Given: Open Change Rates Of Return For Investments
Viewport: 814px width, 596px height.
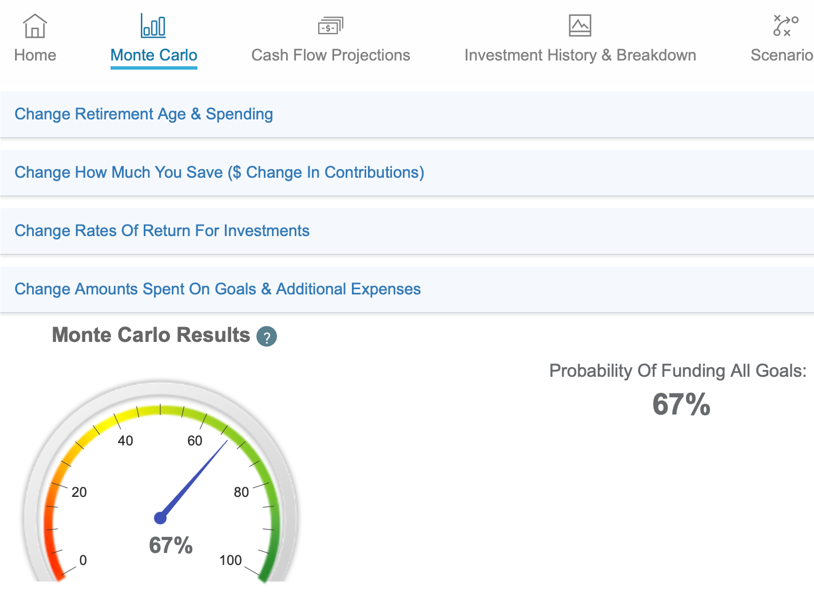Looking at the screenshot, I should click(x=160, y=230).
